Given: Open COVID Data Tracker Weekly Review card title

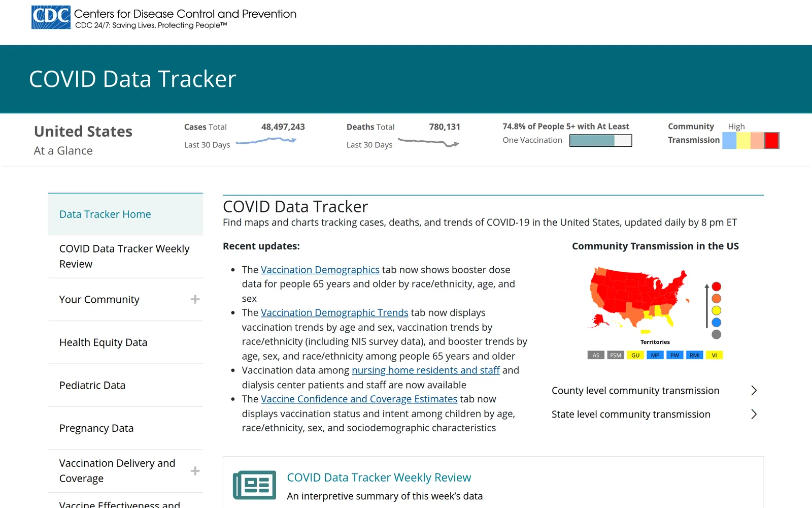Looking at the screenshot, I should tap(379, 478).
